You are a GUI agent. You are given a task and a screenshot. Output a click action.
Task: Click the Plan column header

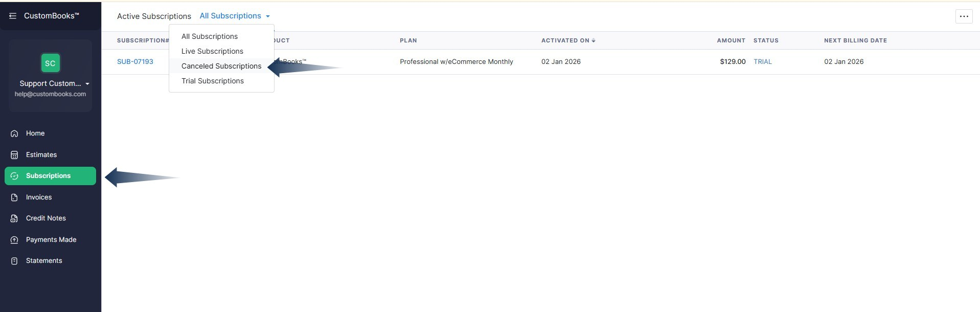(x=408, y=40)
